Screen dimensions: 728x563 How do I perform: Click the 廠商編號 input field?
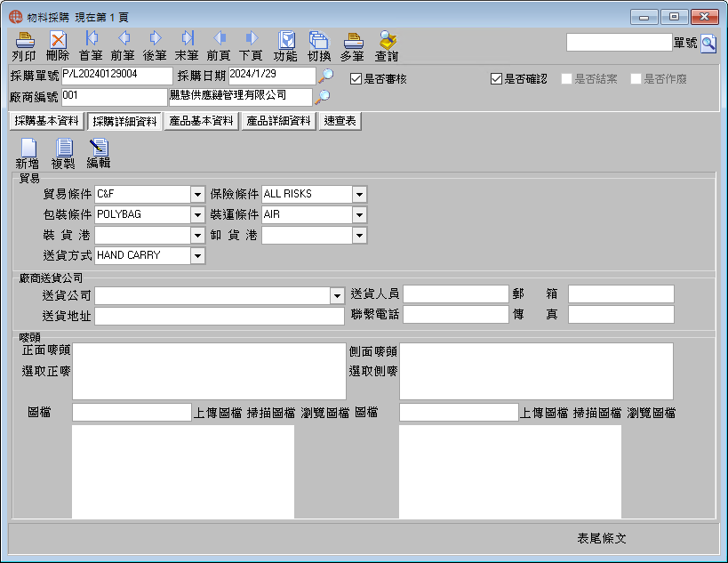114,97
